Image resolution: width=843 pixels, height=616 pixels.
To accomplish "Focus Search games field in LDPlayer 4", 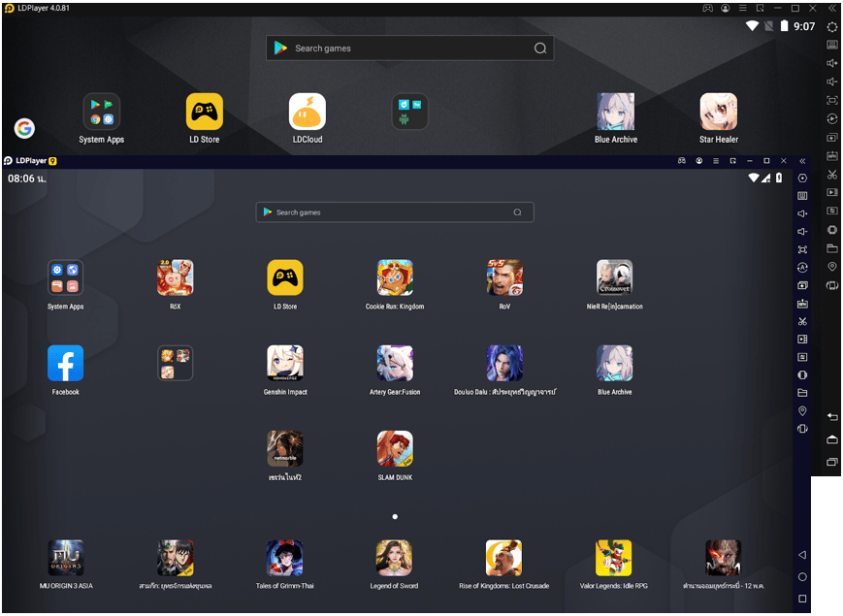I will click(409, 49).
